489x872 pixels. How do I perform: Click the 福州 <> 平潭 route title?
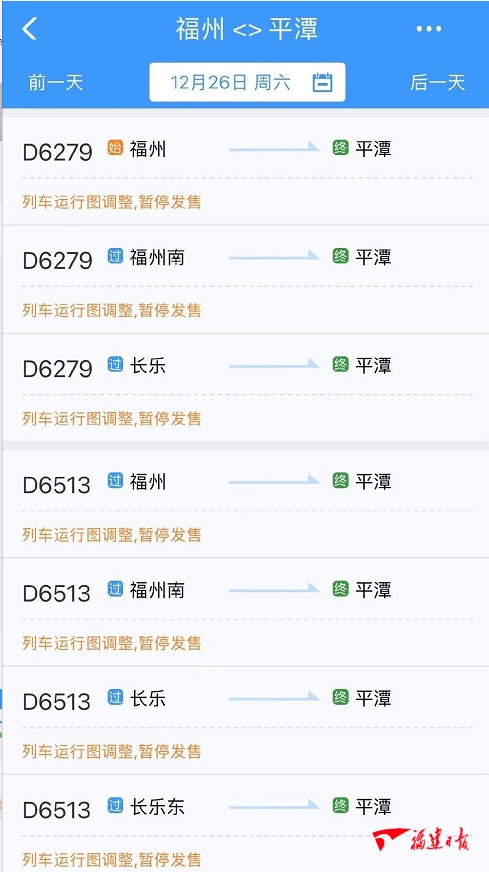coord(247,29)
